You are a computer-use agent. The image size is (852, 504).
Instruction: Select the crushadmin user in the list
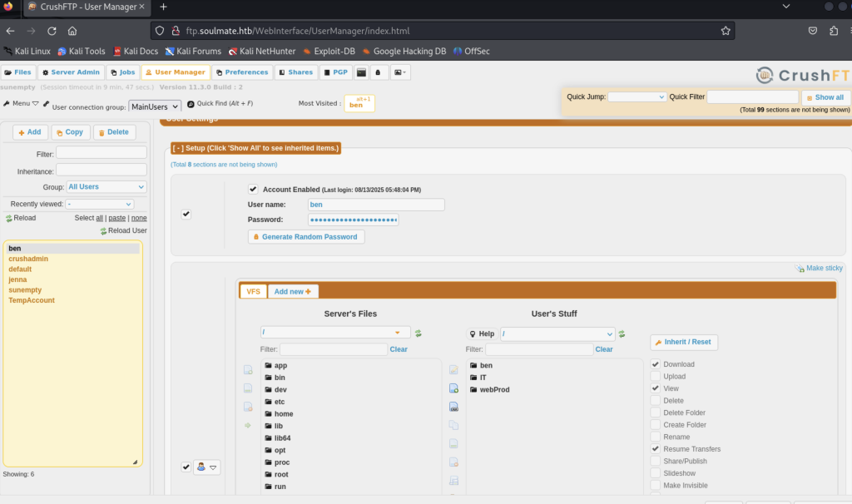coord(28,259)
